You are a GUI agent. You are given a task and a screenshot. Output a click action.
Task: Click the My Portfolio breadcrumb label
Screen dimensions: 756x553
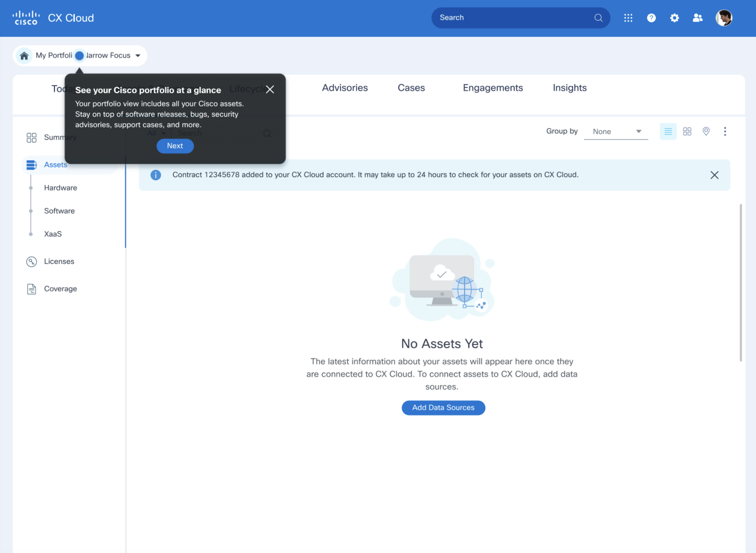[54, 56]
